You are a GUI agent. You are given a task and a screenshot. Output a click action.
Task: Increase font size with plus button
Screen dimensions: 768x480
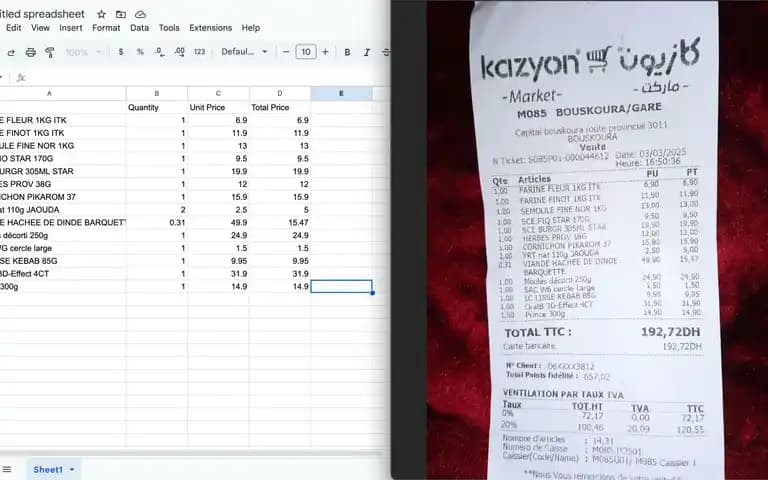(x=325, y=52)
